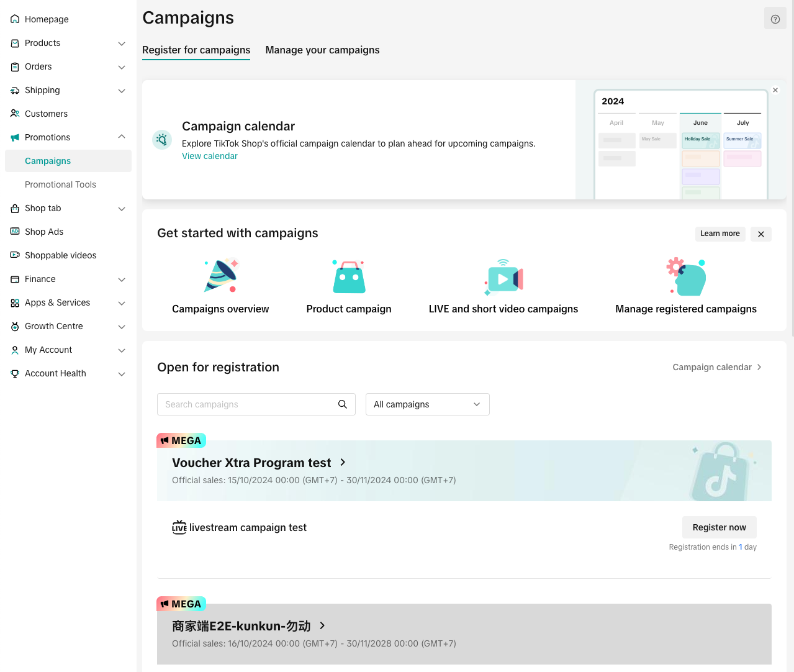Screen dimensions: 794x672
Task: Open Shop Ads from the sidebar
Action: coord(44,232)
